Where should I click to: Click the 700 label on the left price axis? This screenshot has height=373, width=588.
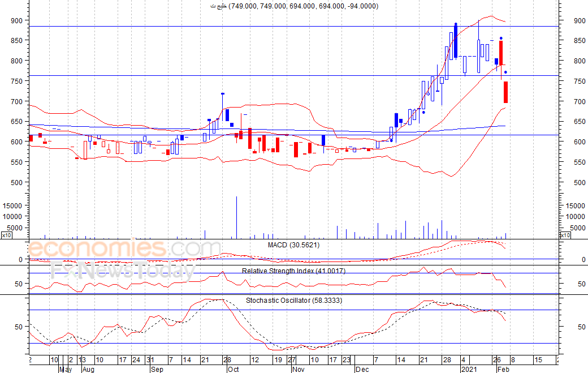16,101
